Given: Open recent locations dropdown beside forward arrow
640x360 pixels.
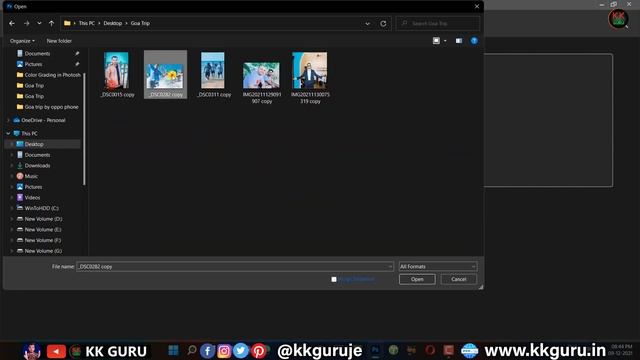Looking at the screenshot, I should pos(39,23).
